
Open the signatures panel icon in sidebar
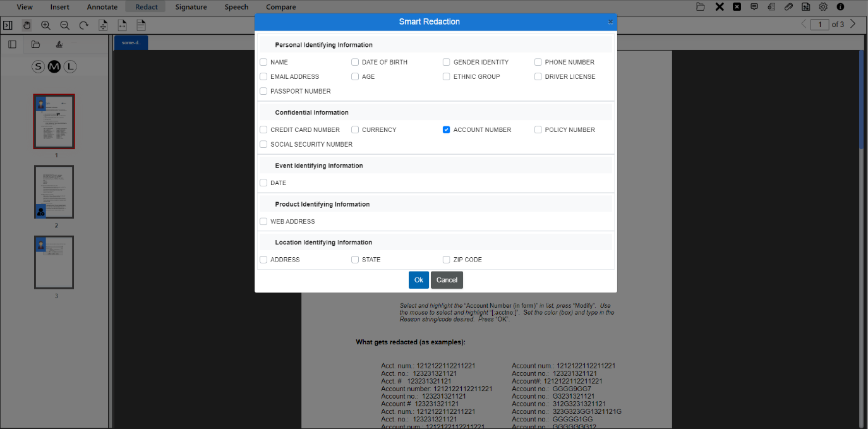tap(59, 44)
